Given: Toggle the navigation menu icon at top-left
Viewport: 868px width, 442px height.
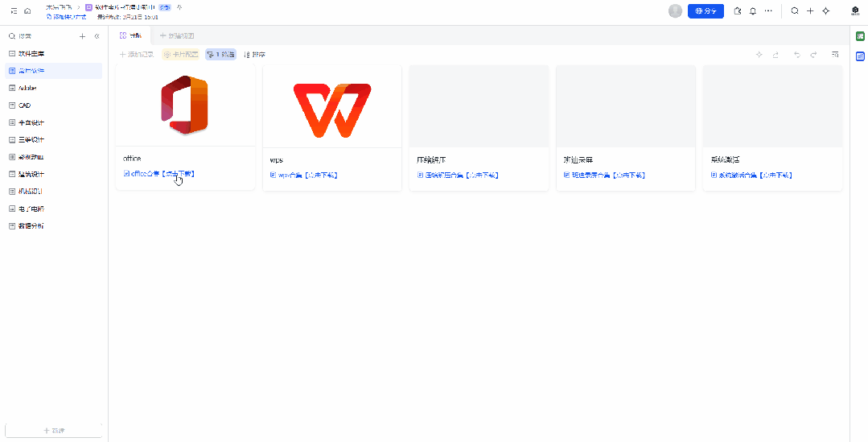Looking at the screenshot, I should point(14,10).
